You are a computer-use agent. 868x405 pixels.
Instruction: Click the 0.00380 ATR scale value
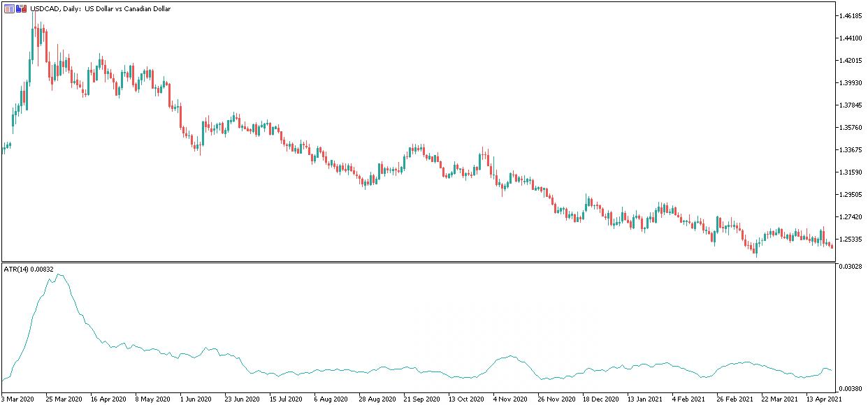click(851, 388)
